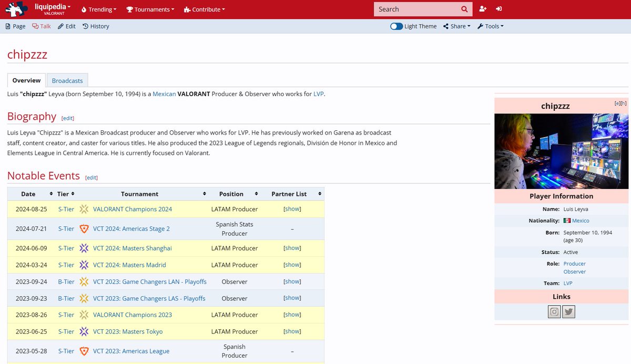Show partner list for Masters Tokyo

tap(292, 331)
